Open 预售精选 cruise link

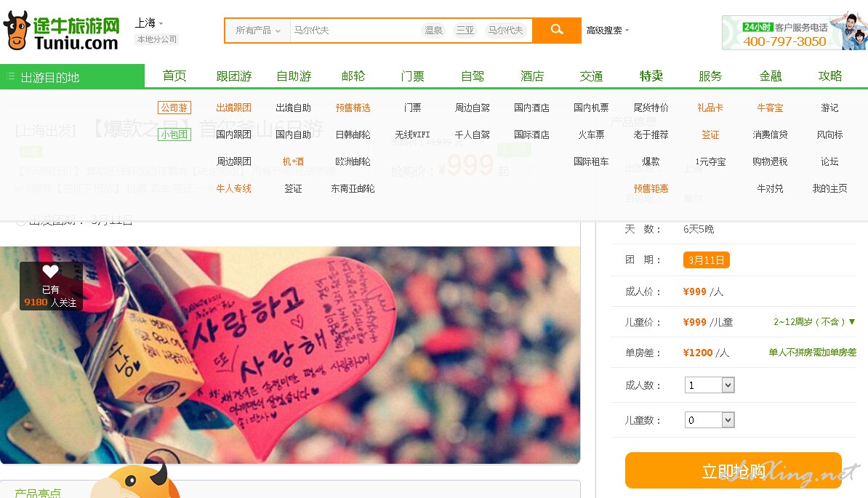(353, 108)
